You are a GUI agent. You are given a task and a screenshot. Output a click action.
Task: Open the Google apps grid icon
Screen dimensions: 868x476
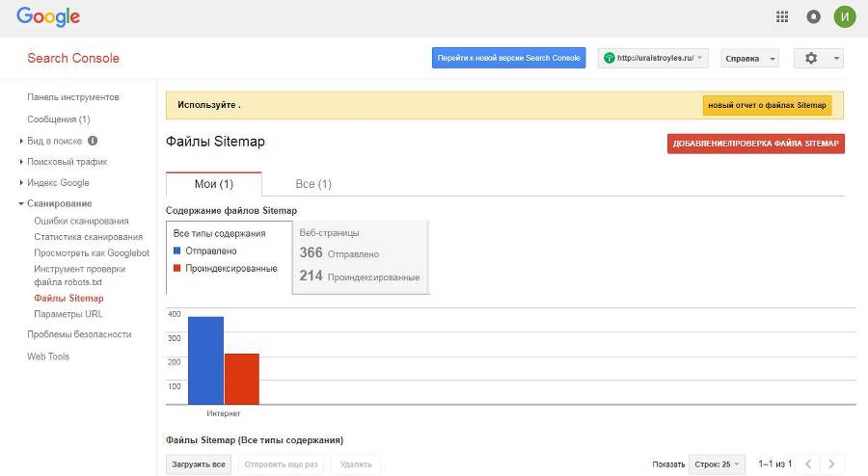782,16
